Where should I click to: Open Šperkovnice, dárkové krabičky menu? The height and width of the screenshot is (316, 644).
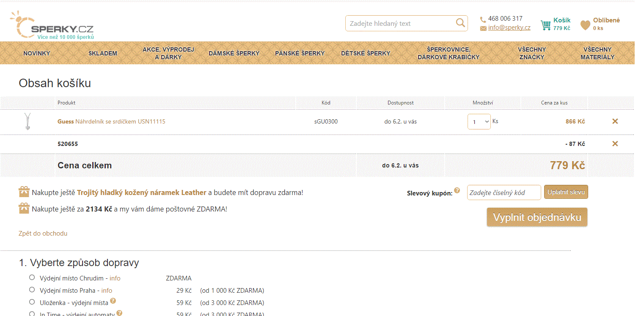click(x=449, y=53)
